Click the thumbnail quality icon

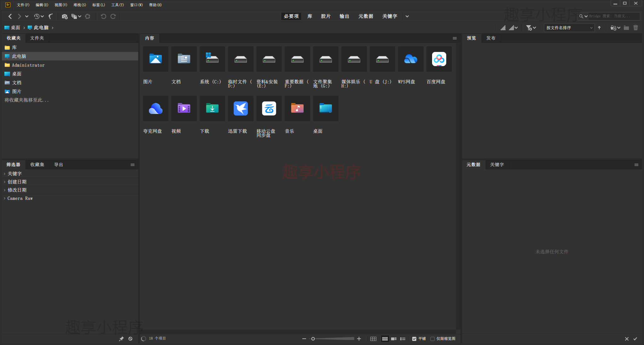pos(503,28)
